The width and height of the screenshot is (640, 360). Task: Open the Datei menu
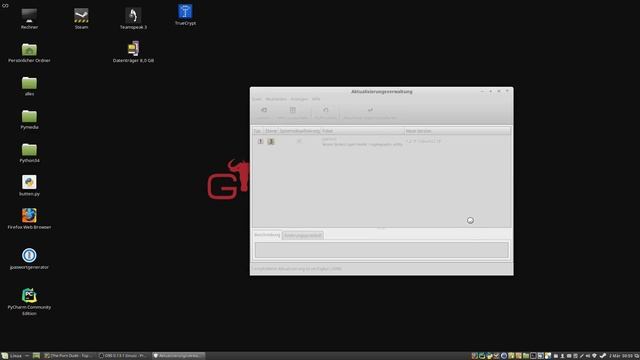pyautogui.click(x=257, y=99)
